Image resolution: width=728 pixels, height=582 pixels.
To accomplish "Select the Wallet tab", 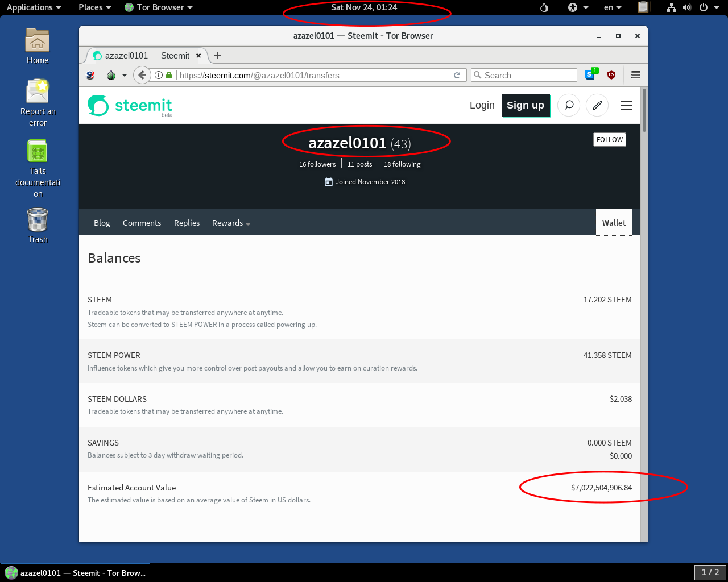I will [614, 222].
